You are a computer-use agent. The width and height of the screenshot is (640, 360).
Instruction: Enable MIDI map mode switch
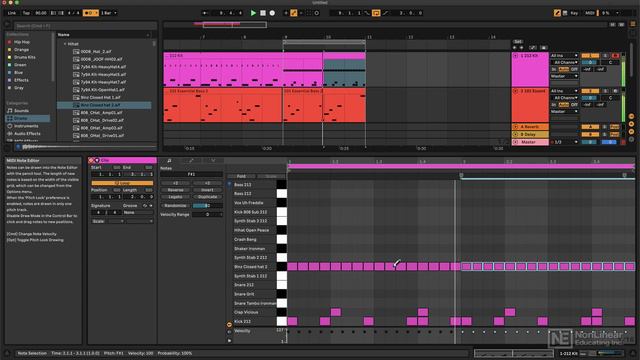click(590, 13)
